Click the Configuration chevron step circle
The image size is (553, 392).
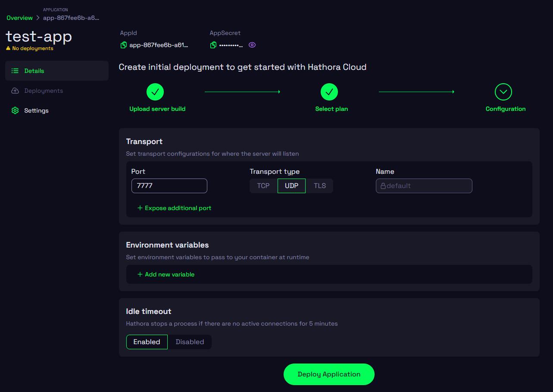point(503,92)
